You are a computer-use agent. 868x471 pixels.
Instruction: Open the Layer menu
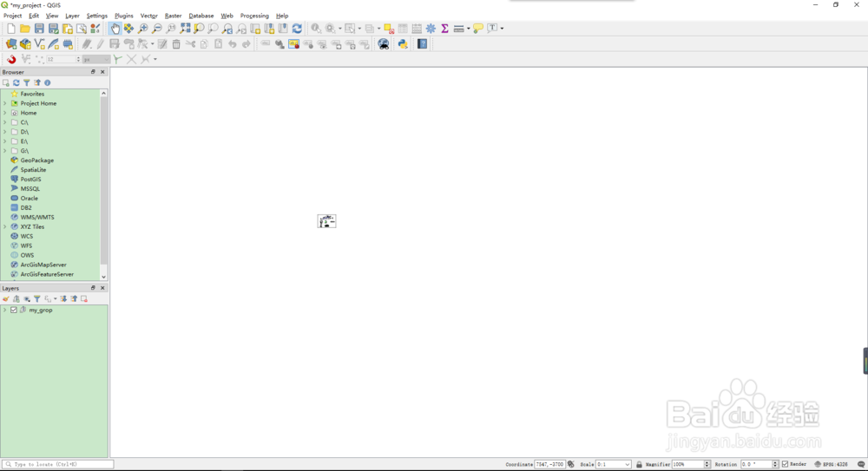click(x=72, y=16)
